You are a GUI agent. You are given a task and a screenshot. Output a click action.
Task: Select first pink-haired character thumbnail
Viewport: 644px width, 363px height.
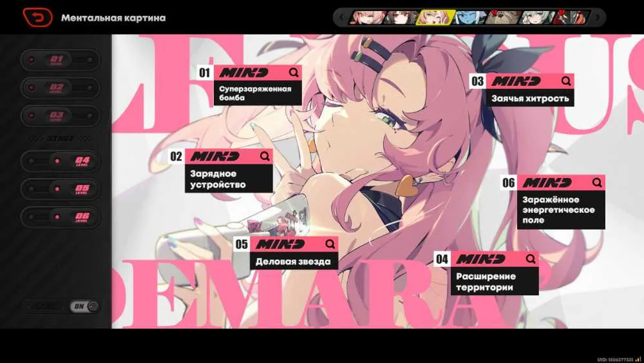tap(367, 17)
